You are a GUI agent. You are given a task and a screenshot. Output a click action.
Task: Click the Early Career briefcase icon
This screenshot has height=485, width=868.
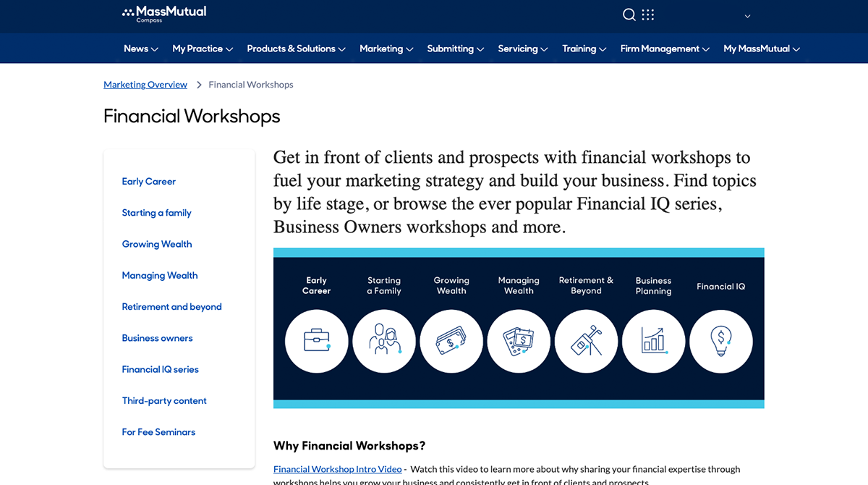[x=316, y=341]
